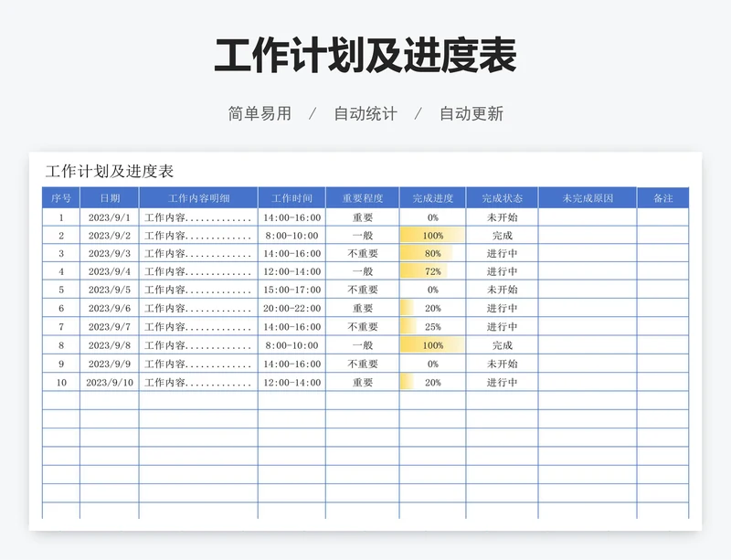
Task: Click 工作内容 detail cell in row 1
Action: (198, 217)
